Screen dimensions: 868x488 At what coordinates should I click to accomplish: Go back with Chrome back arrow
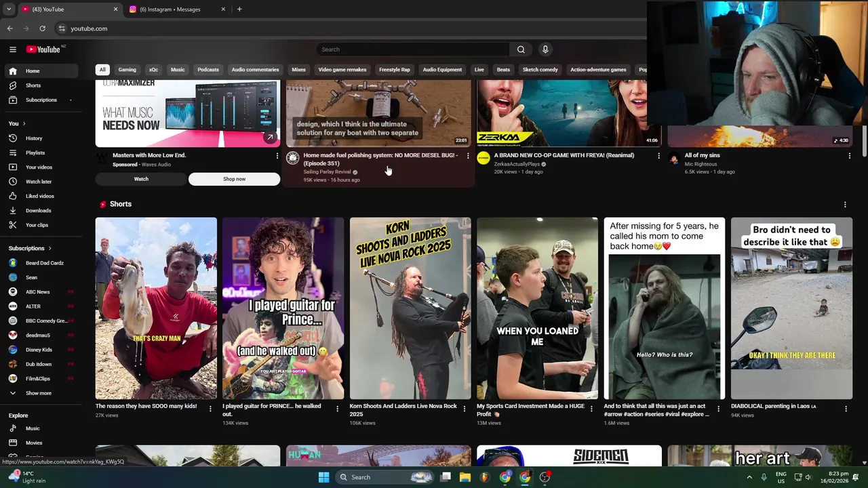click(9, 28)
